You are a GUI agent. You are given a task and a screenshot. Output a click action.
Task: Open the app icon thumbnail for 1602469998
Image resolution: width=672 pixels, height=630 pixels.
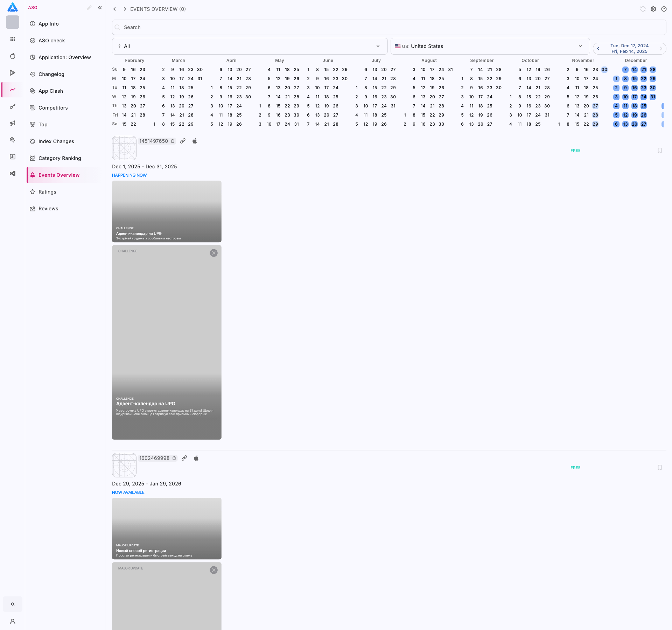click(124, 465)
